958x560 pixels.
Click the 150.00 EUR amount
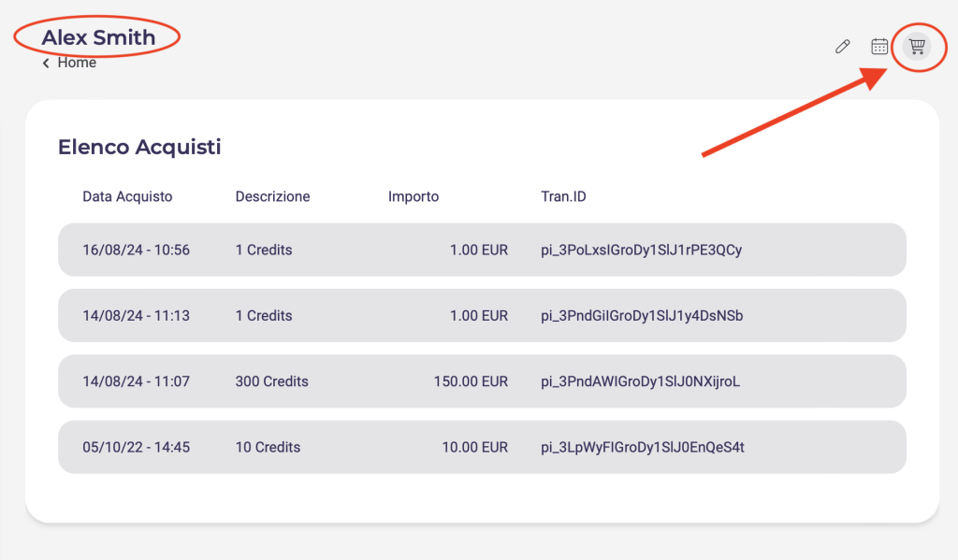pyautogui.click(x=471, y=381)
